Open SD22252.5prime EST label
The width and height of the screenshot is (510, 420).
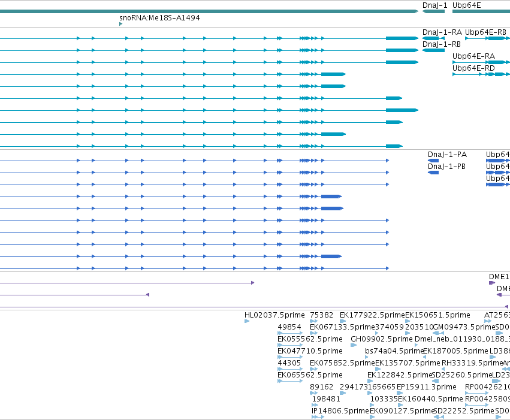click(x=464, y=411)
